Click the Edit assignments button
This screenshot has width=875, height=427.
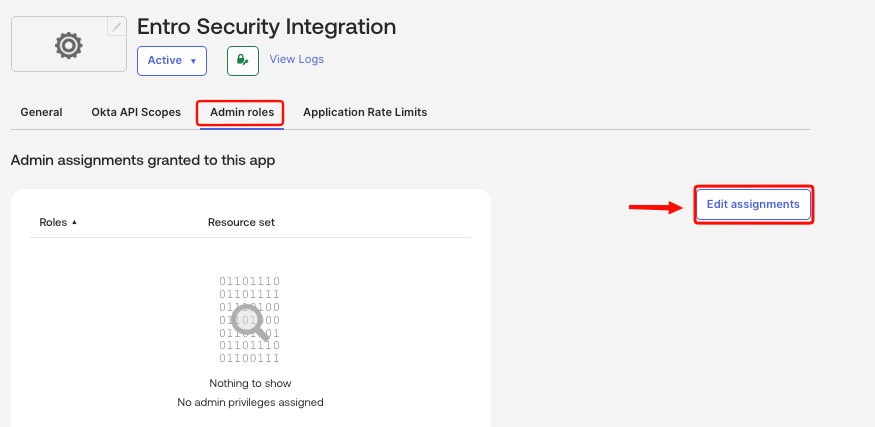click(x=753, y=204)
